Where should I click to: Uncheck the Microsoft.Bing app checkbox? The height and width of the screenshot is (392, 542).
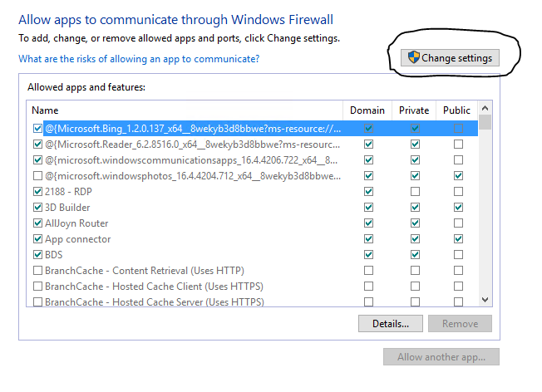[37, 129]
